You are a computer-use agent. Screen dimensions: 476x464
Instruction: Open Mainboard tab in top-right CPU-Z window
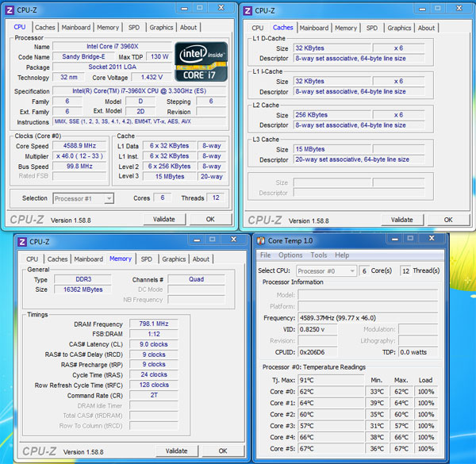(314, 28)
